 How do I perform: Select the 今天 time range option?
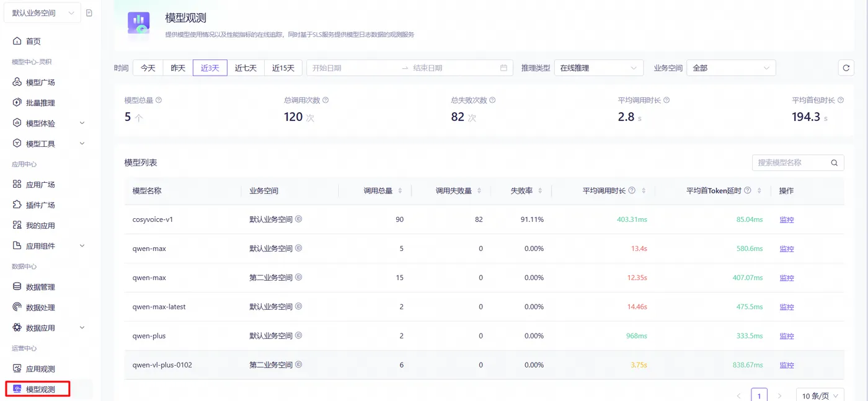148,68
